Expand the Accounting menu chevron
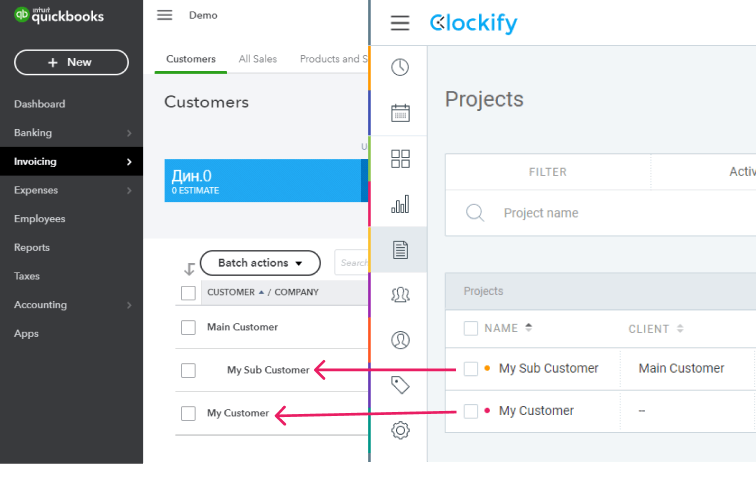The image size is (756, 485). pos(129,305)
